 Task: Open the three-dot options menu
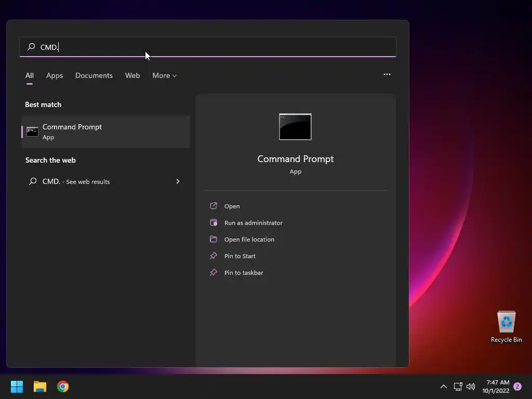click(387, 74)
